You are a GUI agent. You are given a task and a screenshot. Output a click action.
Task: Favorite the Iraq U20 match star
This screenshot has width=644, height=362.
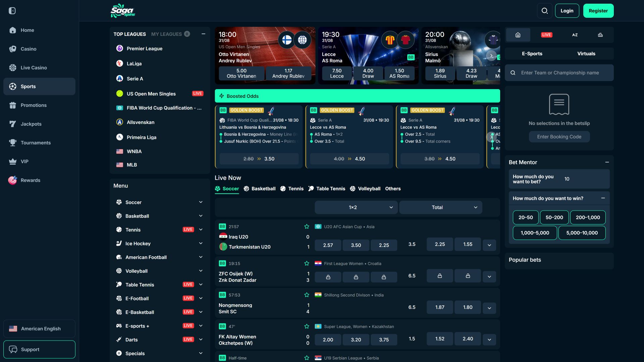307,227
